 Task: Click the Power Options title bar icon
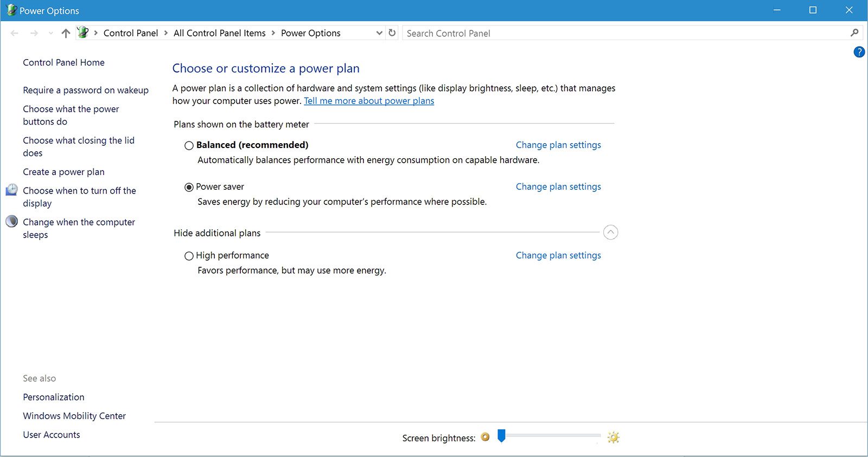[x=11, y=10]
